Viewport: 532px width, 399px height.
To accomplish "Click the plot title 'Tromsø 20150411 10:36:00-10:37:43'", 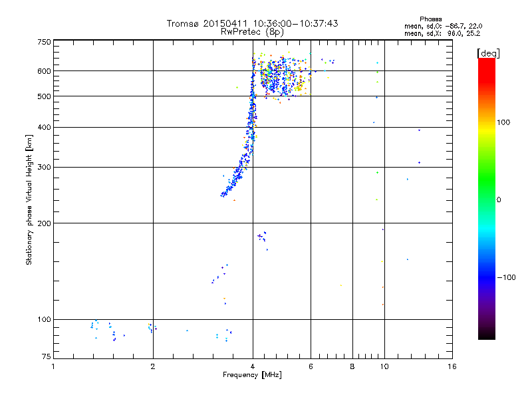I will [253, 23].
